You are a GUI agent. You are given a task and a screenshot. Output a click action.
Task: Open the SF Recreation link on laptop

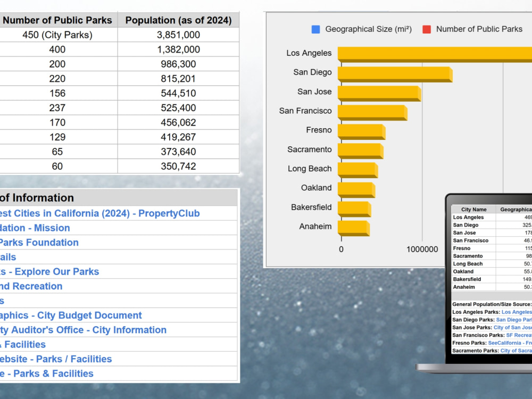(519, 335)
